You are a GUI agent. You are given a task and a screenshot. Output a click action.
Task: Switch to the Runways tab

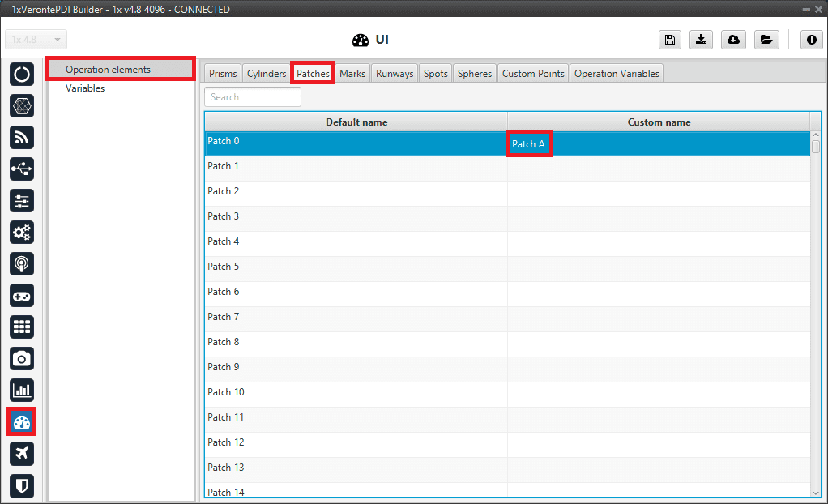point(395,73)
